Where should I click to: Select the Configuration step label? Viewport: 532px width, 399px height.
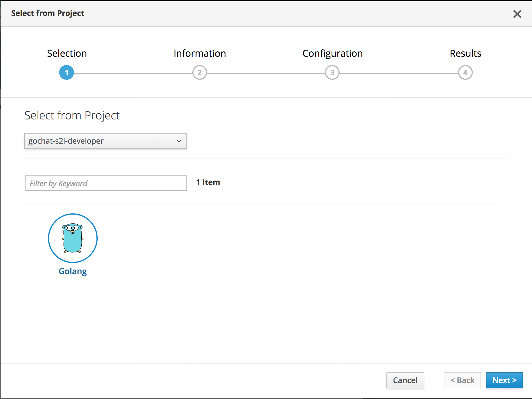[x=333, y=53]
